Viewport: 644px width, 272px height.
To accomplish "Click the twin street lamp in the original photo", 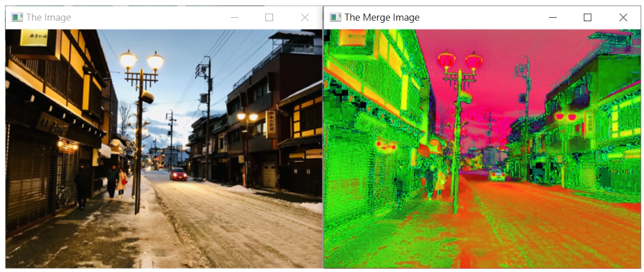I will click(141, 61).
